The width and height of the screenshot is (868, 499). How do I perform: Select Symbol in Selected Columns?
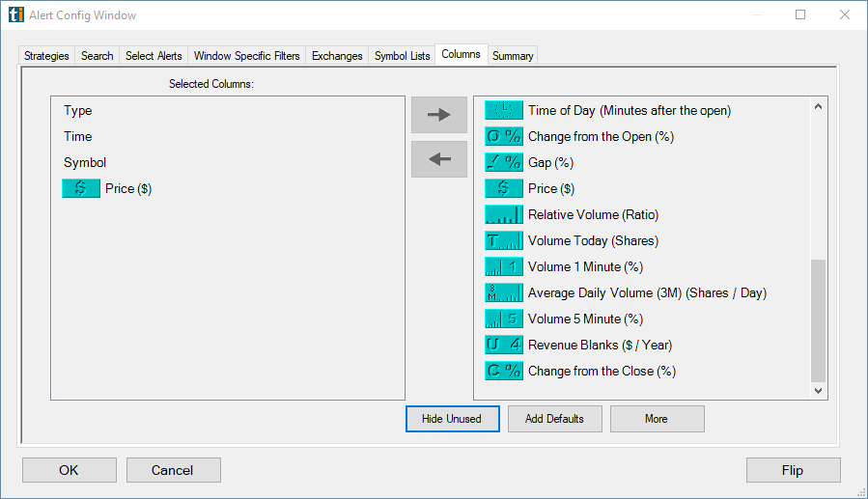pos(85,163)
